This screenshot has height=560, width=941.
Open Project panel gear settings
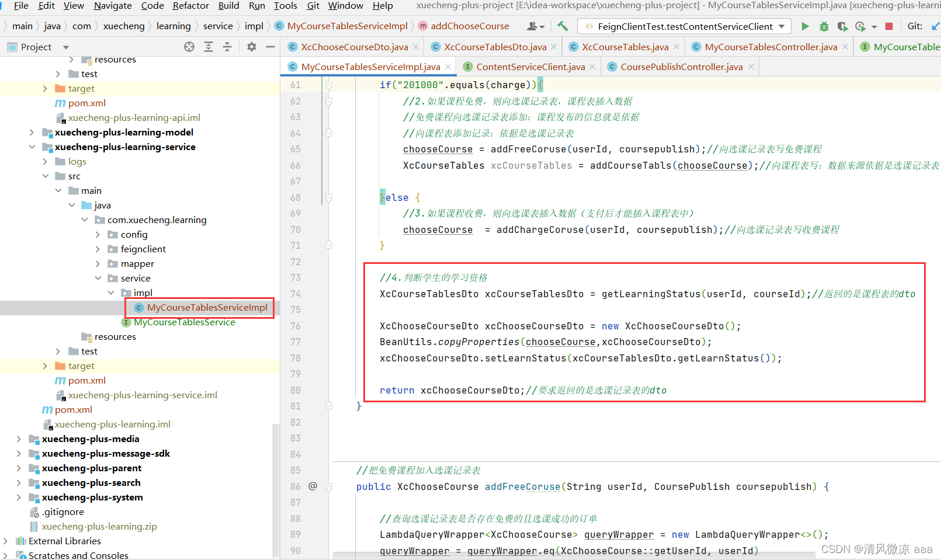[x=252, y=47]
